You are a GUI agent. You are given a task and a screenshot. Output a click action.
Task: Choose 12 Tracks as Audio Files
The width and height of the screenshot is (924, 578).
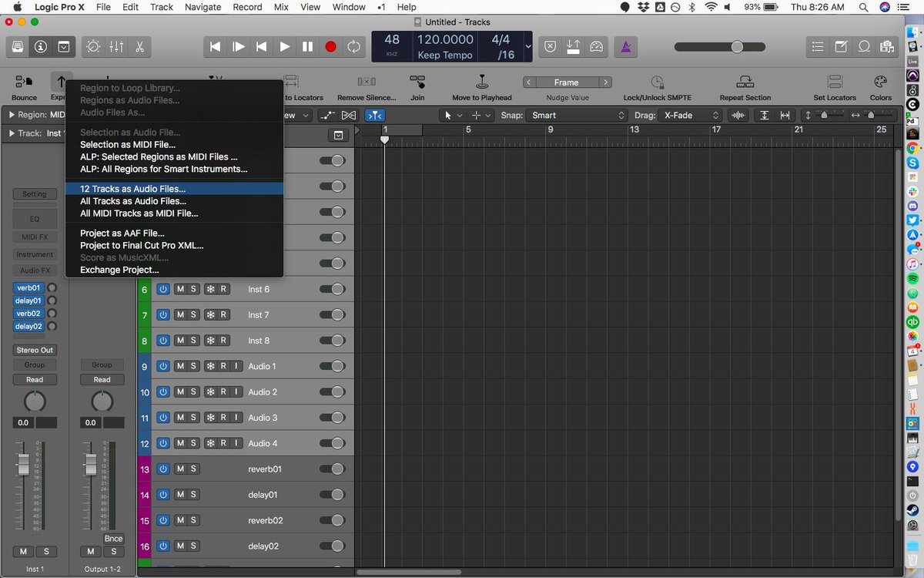click(x=175, y=189)
